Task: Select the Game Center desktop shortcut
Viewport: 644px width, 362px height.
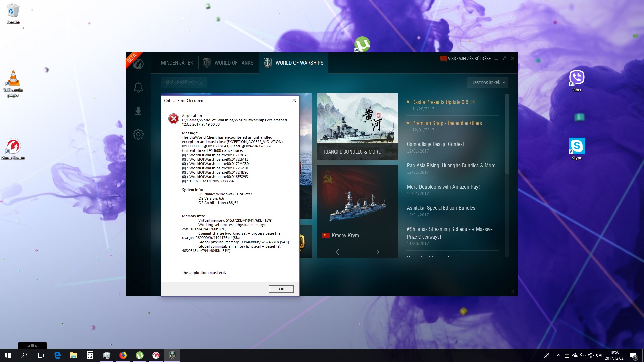Action: 13,149
